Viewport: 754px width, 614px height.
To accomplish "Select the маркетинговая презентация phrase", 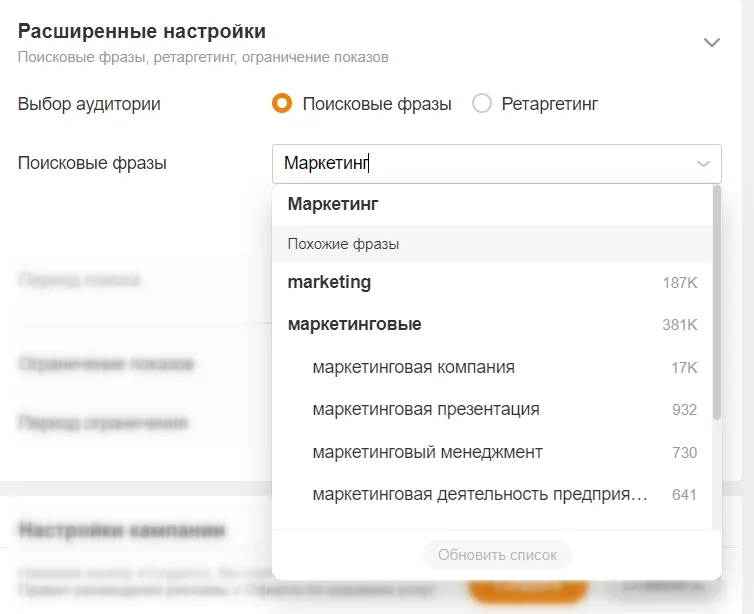I will click(425, 409).
